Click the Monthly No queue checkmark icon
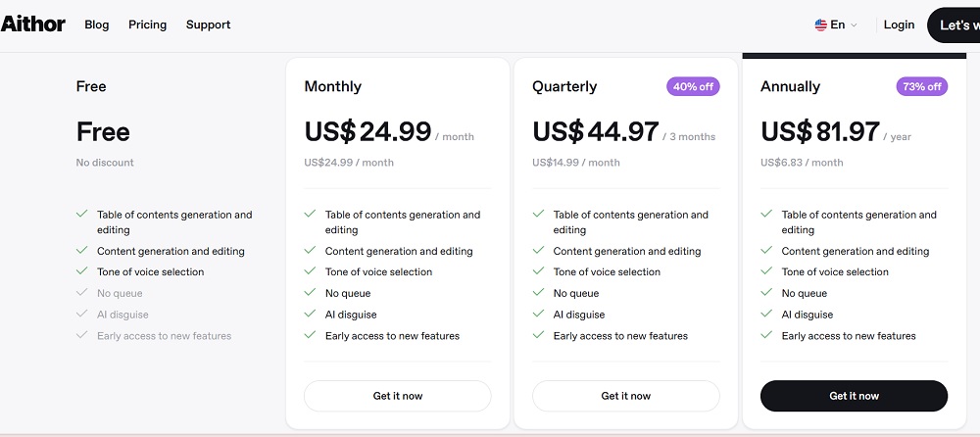Image resolution: width=980 pixels, height=437 pixels. 310,293
